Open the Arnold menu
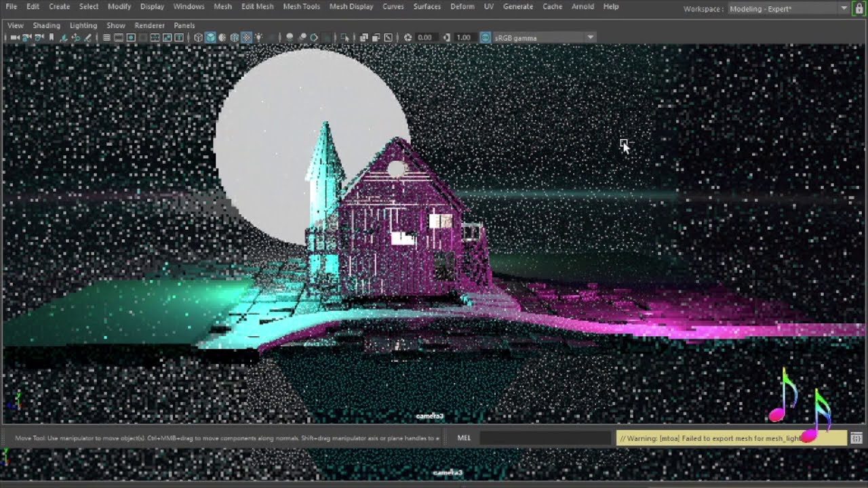This screenshot has width=868, height=488. (583, 6)
